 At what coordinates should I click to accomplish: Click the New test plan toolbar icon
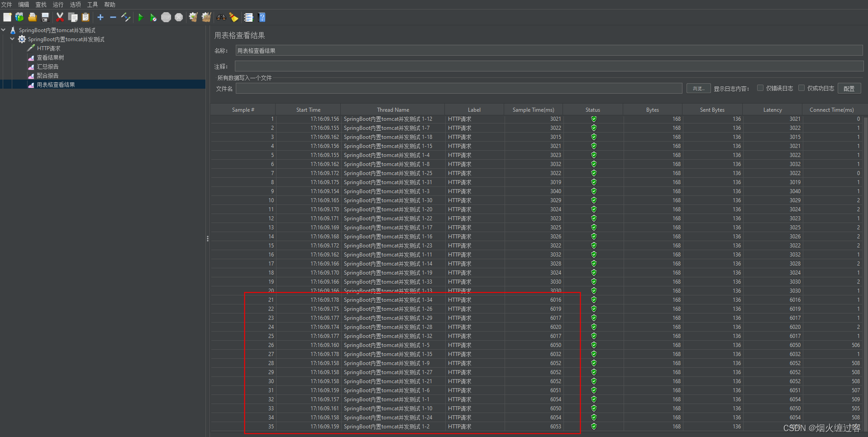pos(7,17)
